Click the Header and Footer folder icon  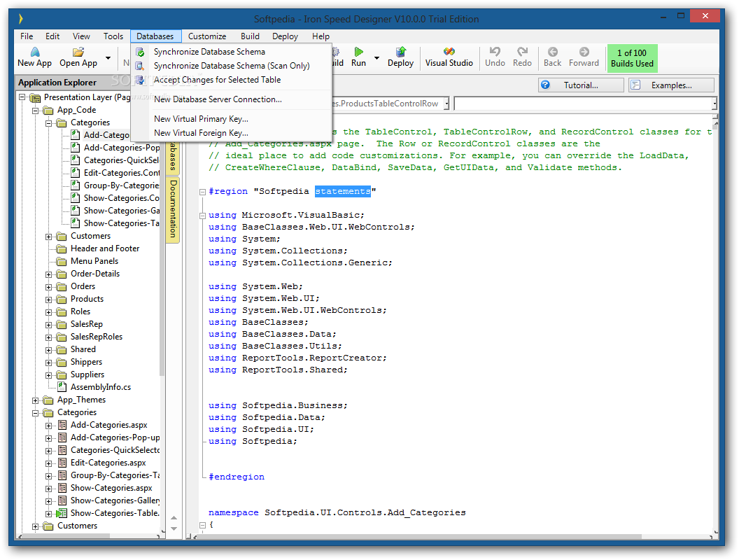point(62,248)
